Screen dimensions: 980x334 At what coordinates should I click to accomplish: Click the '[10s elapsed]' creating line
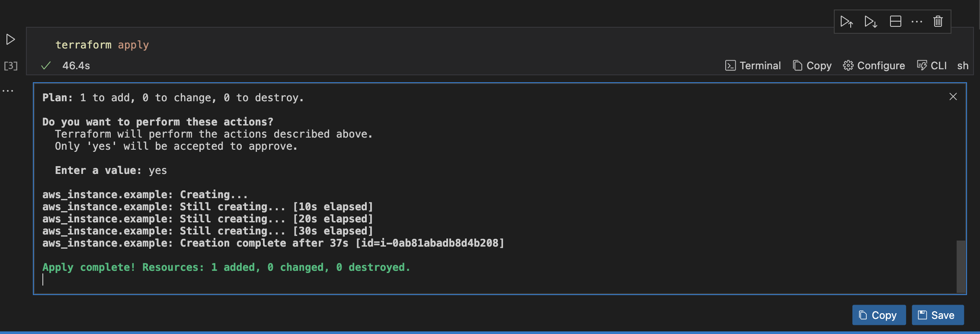pos(208,207)
